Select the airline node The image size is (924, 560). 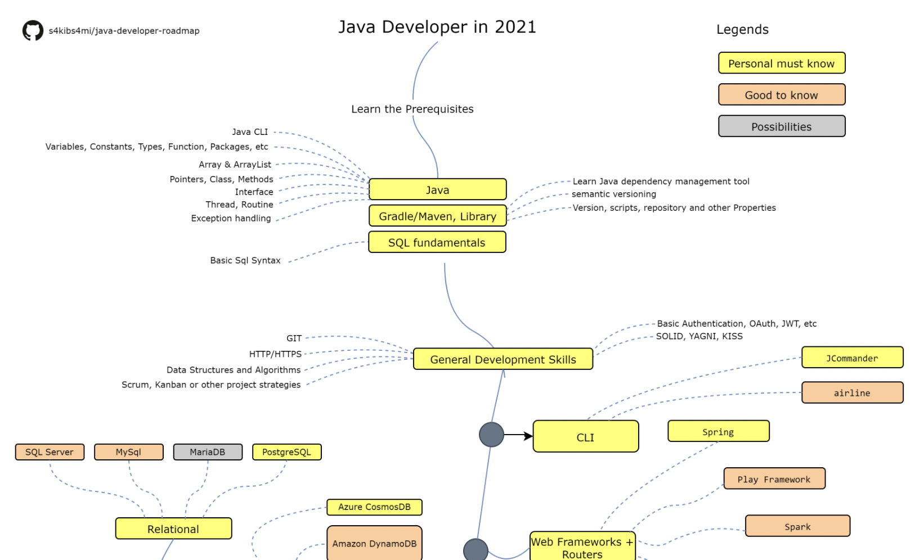852,392
